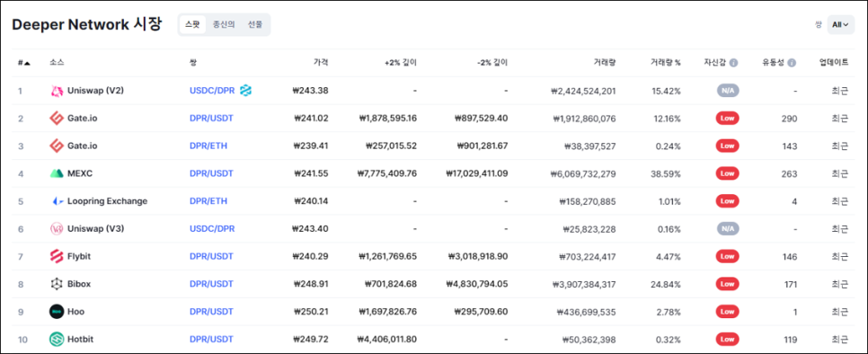The height and width of the screenshot is (354, 868).
Task: Open the DPR/ETH pair link for Loopring
Action: [x=208, y=201]
